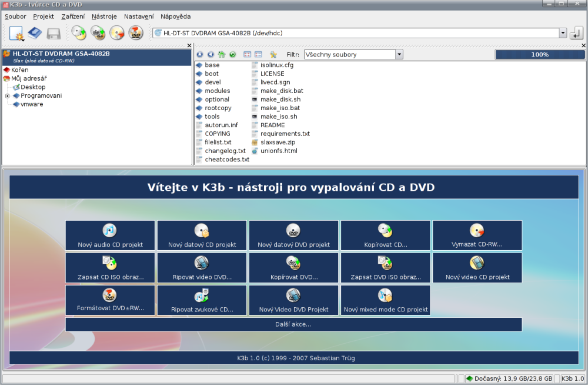Click the Vymazat CD-RW... button
588x385 pixels.
[477, 235]
